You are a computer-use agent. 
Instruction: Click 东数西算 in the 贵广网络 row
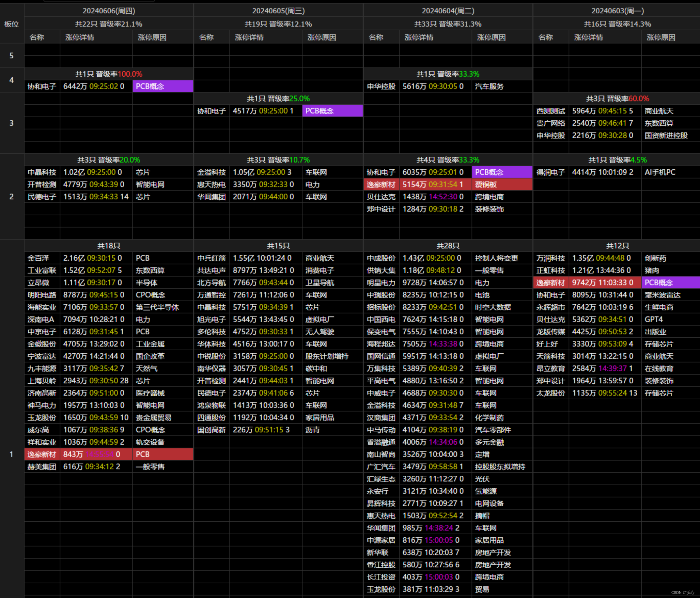click(x=659, y=123)
